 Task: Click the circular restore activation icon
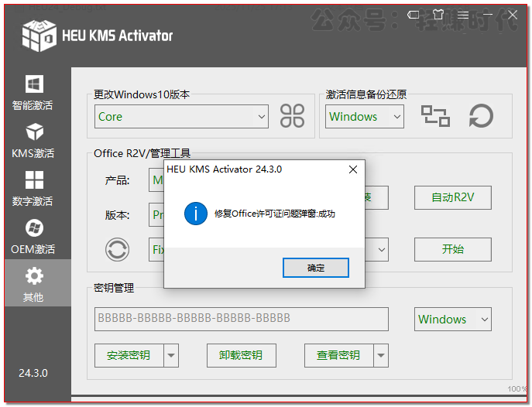click(x=481, y=116)
